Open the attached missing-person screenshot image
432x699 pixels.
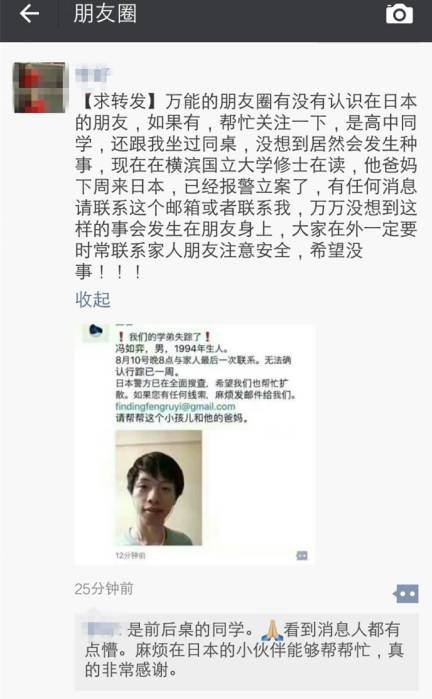(x=195, y=444)
